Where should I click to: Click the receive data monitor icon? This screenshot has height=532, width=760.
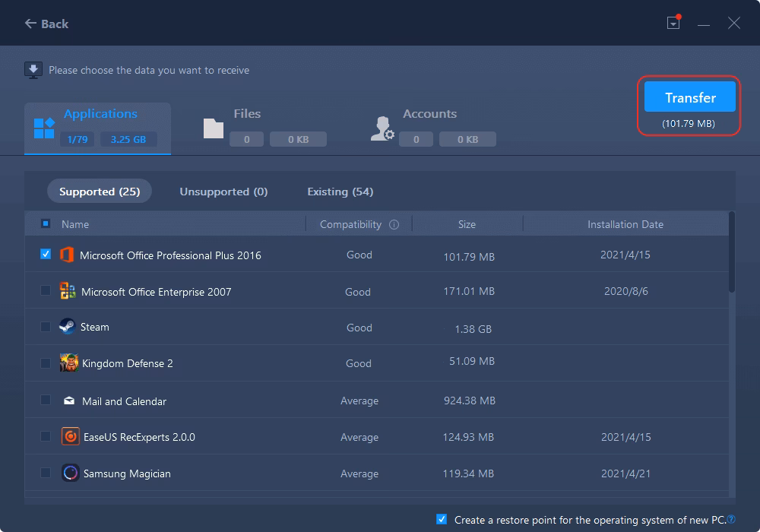pyautogui.click(x=33, y=70)
